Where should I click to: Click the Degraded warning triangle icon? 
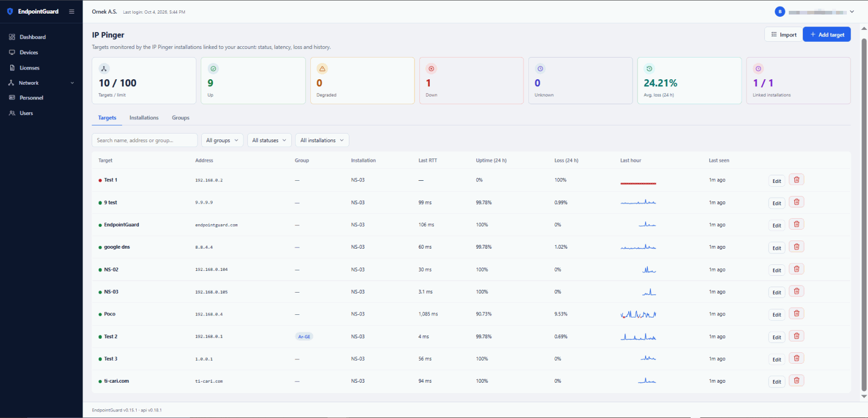pos(322,68)
